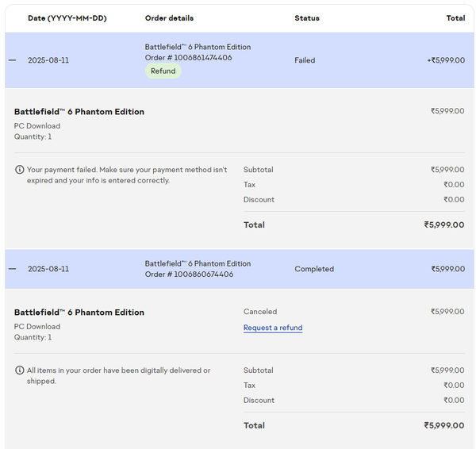The height and width of the screenshot is (449, 476).
Task: Click the bold product title under failed order
Action: [79, 112]
